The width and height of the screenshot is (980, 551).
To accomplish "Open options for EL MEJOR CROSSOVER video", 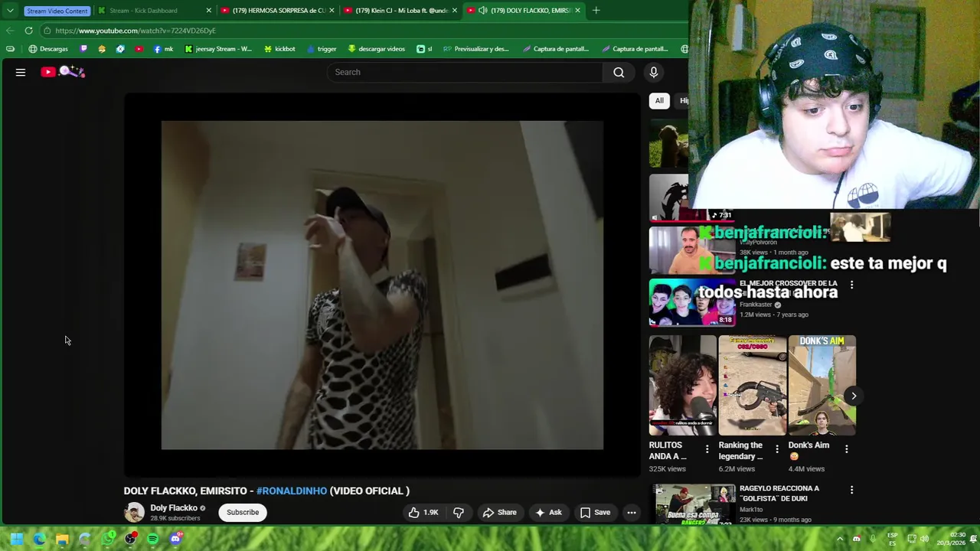I will point(851,285).
